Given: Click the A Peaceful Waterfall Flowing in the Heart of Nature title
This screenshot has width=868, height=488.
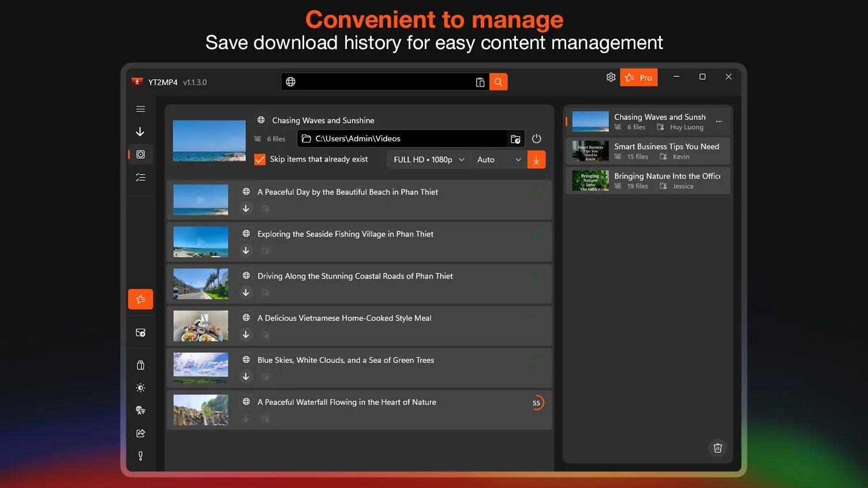Looking at the screenshot, I should (x=347, y=402).
